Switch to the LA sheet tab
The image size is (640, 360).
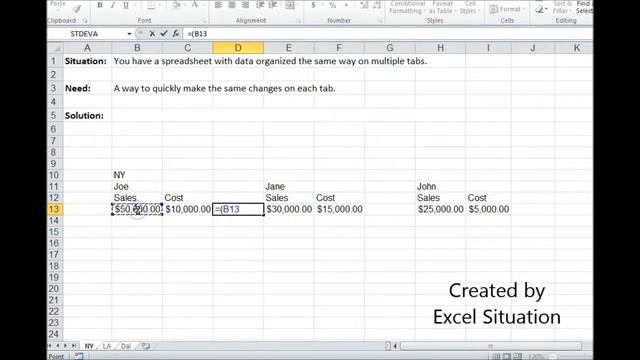tap(107, 346)
